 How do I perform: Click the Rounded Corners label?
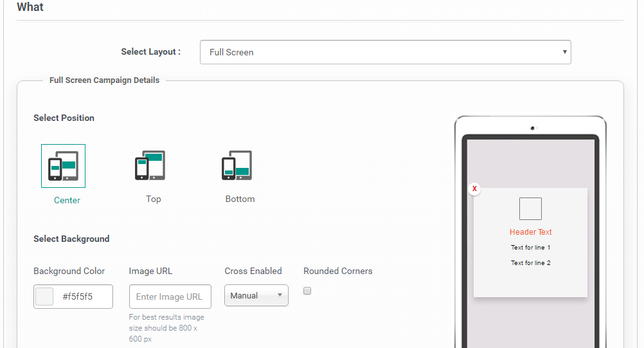click(x=337, y=271)
